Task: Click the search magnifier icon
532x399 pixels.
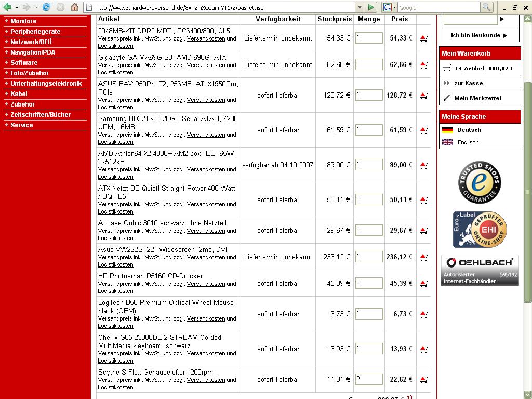Action: pos(486,7)
